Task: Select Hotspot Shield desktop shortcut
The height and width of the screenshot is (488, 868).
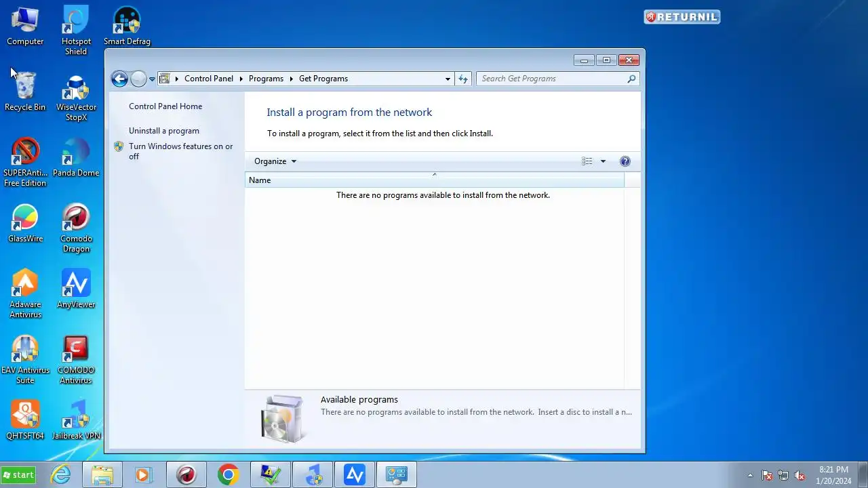Action: tap(76, 31)
